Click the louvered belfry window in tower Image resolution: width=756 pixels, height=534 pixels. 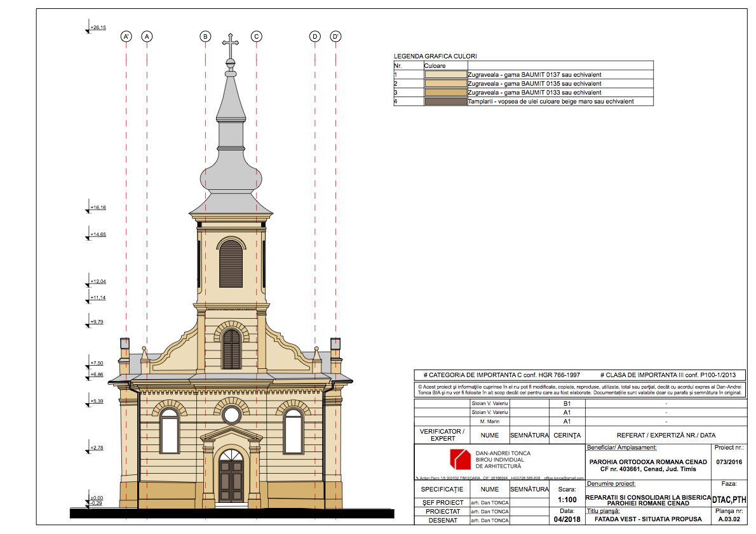pyautogui.click(x=231, y=263)
